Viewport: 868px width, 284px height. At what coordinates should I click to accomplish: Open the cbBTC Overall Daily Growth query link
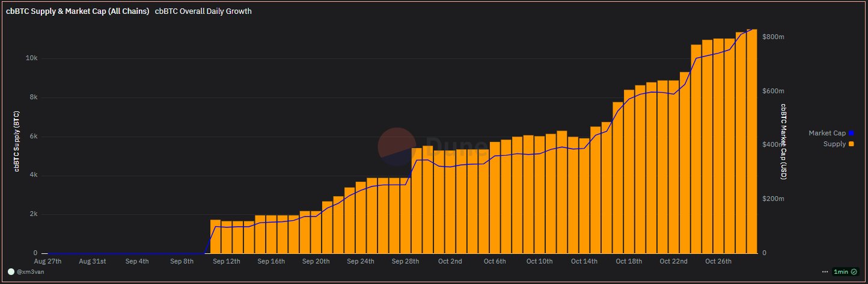pos(203,11)
